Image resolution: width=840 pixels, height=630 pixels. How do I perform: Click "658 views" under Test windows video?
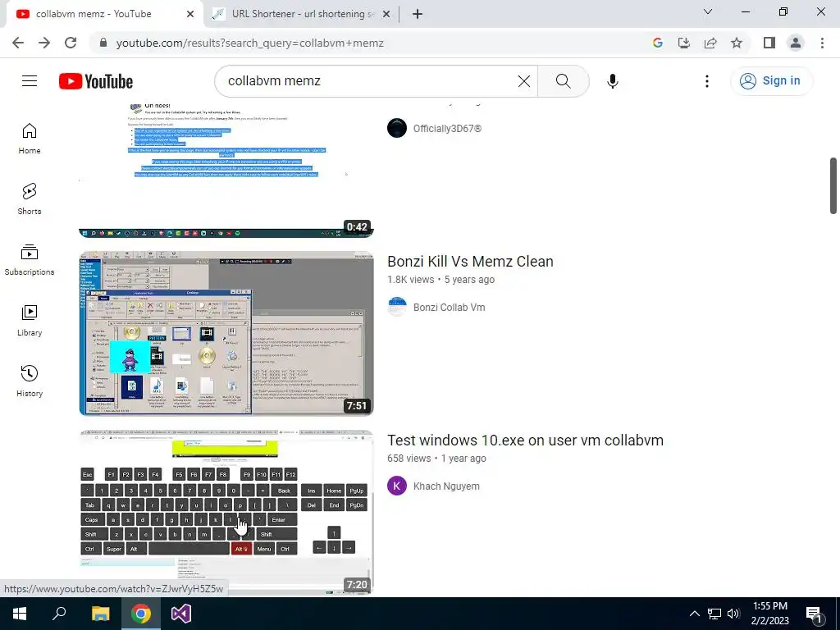(409, 459)
